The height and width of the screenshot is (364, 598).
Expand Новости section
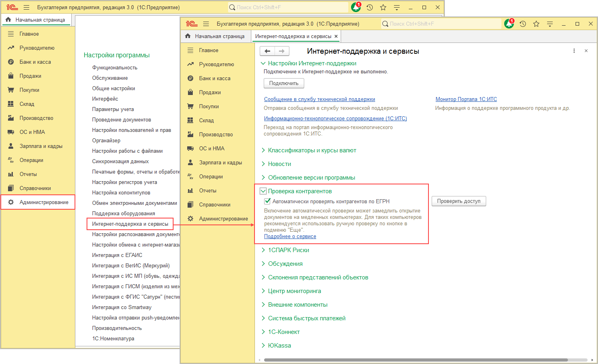pyautogui.click(x=263, y=164)
